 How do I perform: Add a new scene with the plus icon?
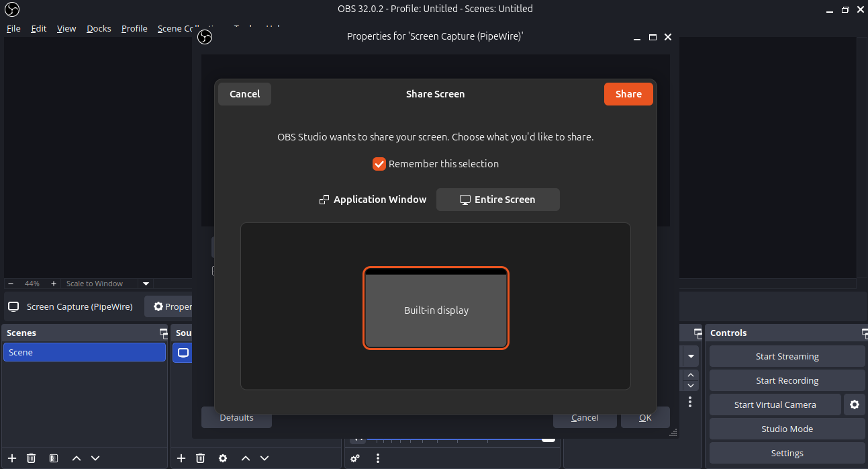click(x=12, y=458)
